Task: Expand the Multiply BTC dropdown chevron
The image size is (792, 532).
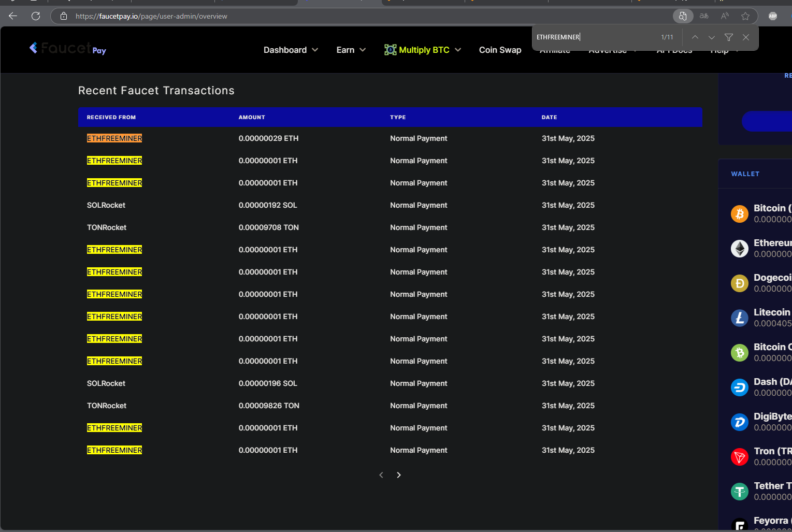Action: [458, 50]
